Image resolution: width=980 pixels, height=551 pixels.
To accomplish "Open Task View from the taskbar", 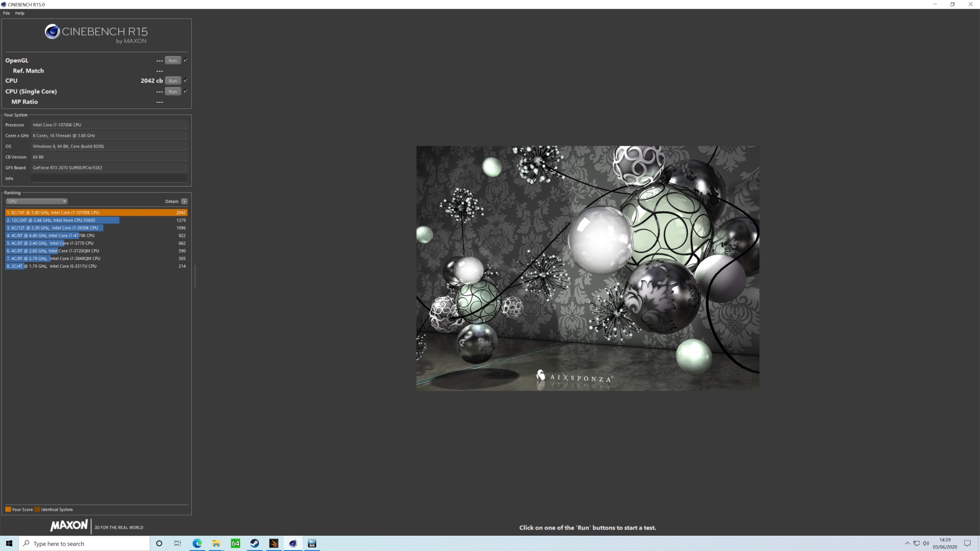I will click(178, 543).
